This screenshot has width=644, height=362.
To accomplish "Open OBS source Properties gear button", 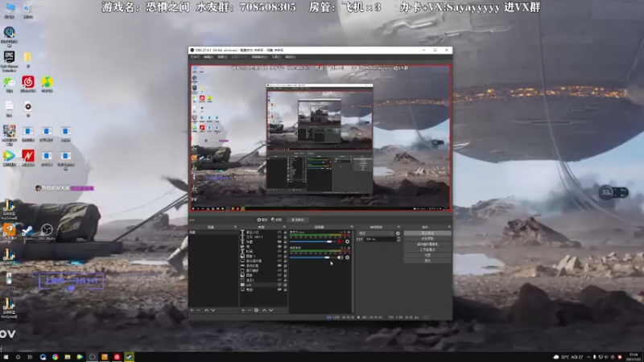I will 262,220.
